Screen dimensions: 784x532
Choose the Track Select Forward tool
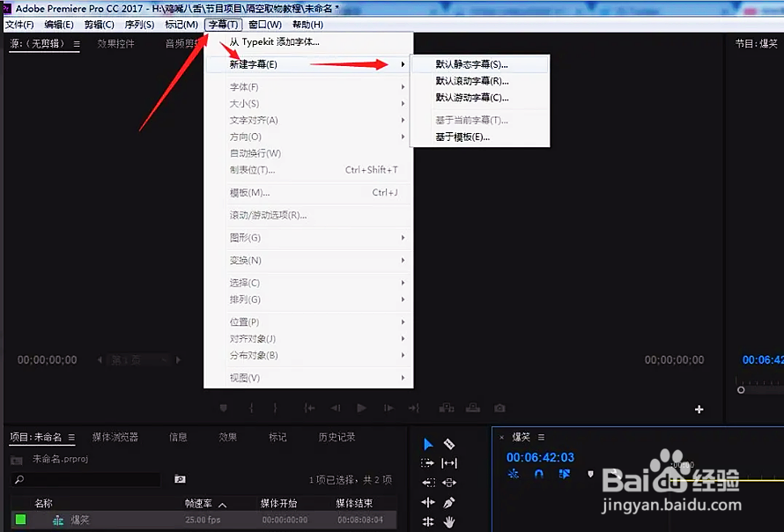coord(428,463)
